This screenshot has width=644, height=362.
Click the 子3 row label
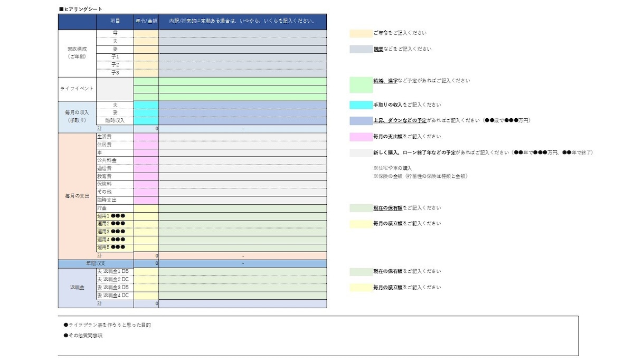[x=115, y=73]
